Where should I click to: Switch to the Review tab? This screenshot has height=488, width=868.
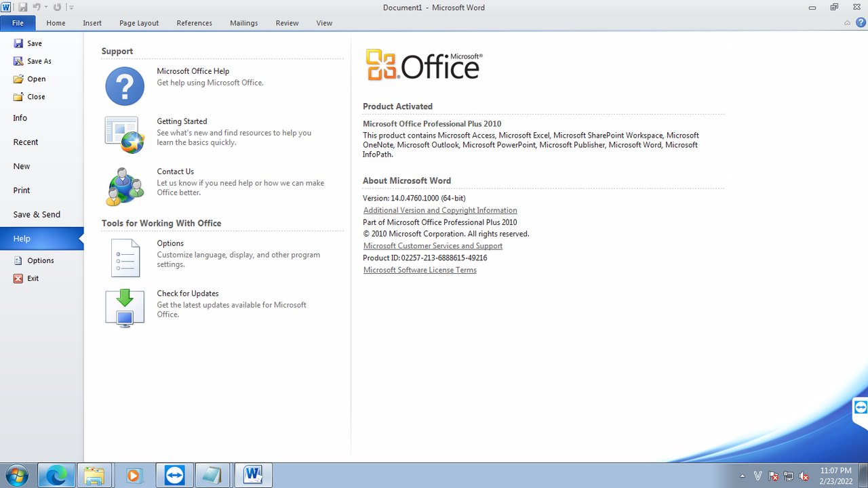(287, 23)
